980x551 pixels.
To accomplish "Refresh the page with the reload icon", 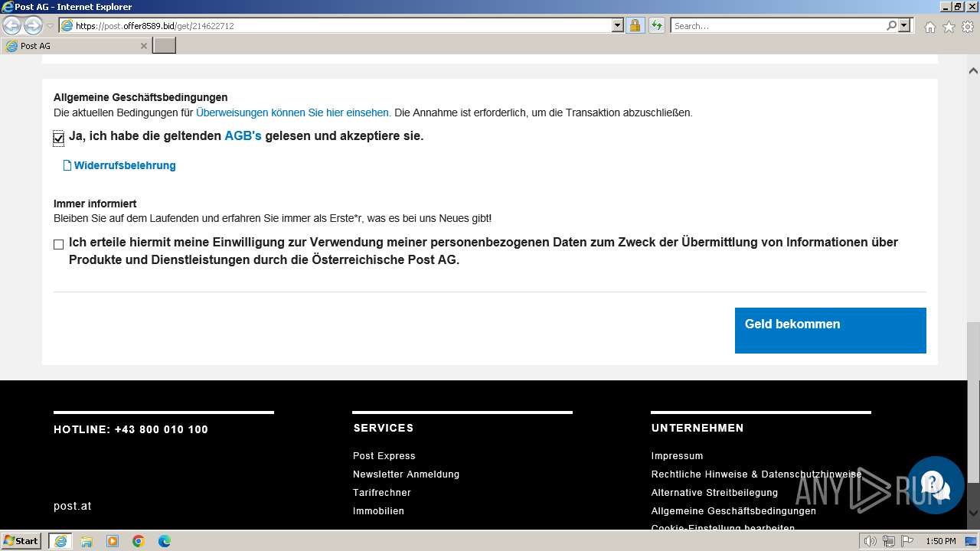I will tap(657, 25).
